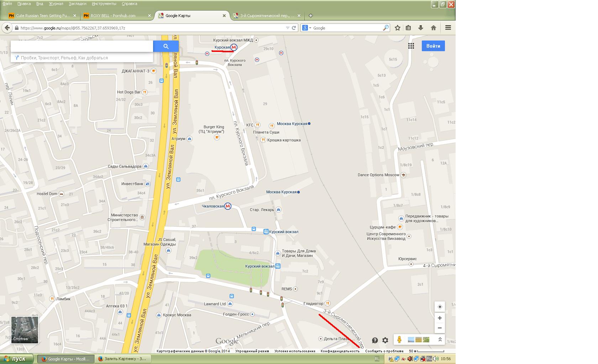Open the Условия использования link
Screen dimensions: 598x364
point(295,351)
